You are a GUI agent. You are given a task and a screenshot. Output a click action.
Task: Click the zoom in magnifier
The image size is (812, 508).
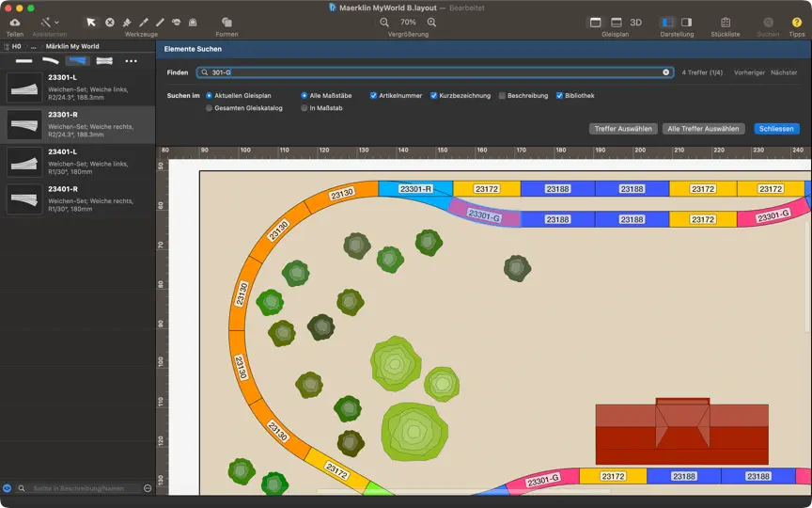pyautogui.click(x=431, y=23)
